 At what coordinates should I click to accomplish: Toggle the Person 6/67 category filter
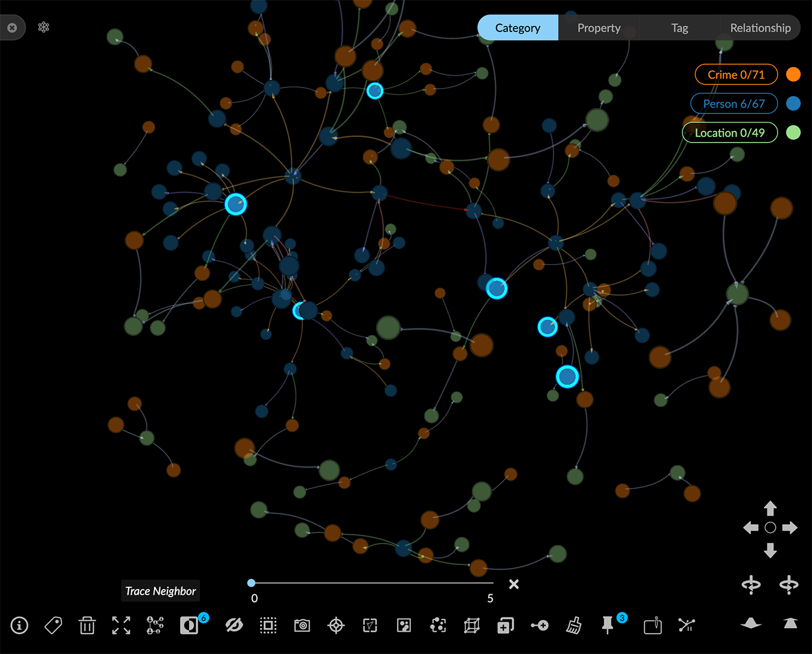733,104
